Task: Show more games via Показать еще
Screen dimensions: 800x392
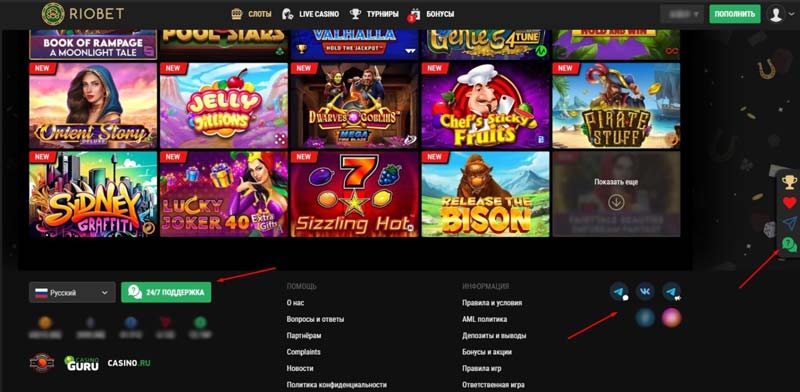Action: [616, 194]
